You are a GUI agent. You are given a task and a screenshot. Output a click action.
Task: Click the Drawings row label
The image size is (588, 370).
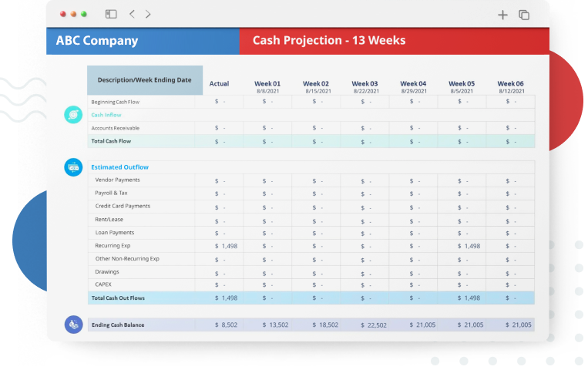pos(107,272)
